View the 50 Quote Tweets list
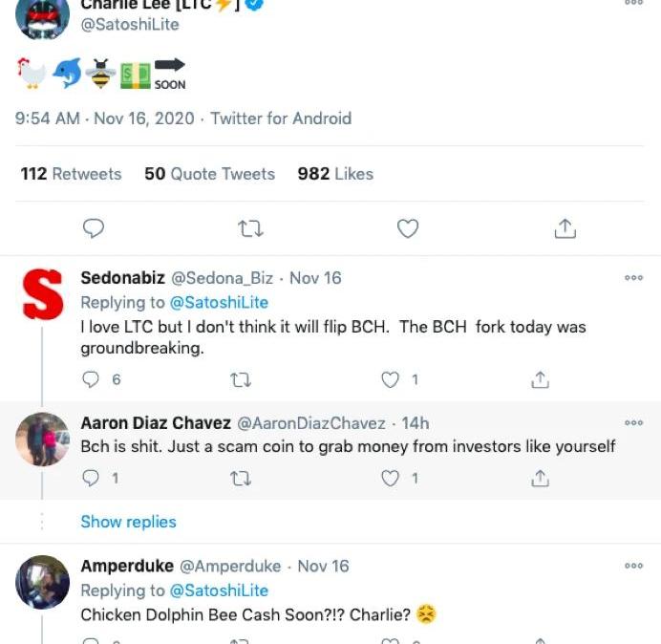The height and width of the screenshot is (644, 661). (209, 174)
